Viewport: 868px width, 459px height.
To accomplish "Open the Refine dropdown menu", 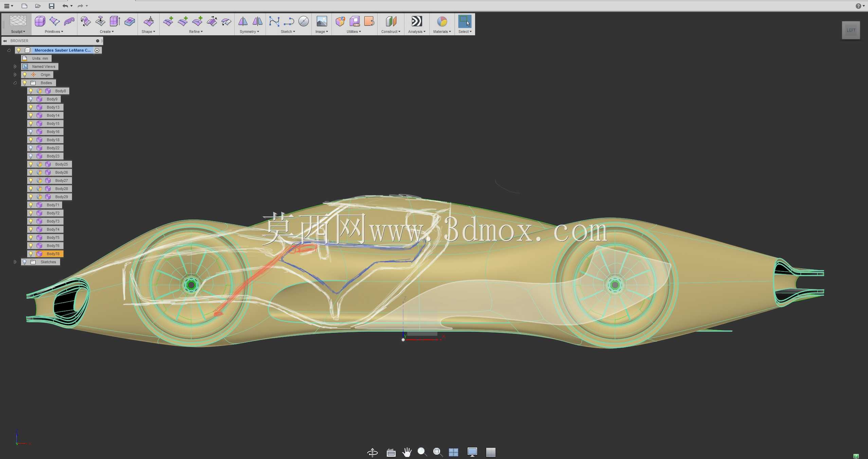I will [196, 32].
